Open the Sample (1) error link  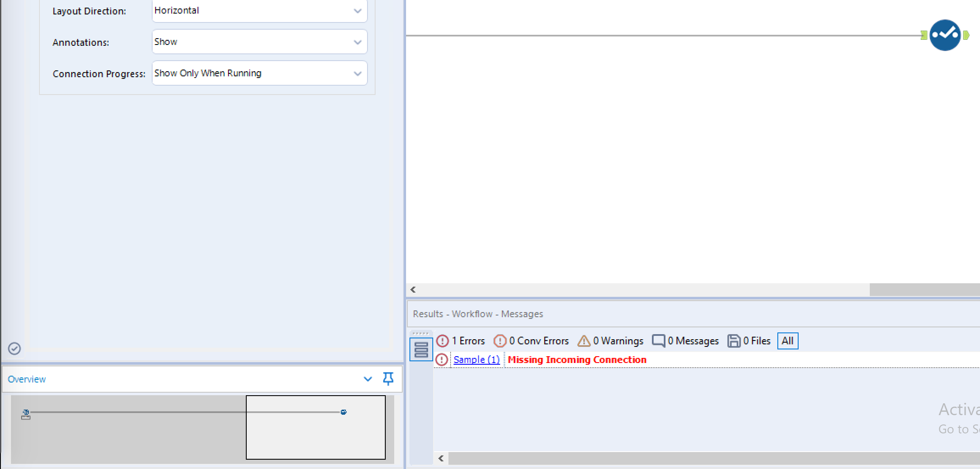coord(476,359)
